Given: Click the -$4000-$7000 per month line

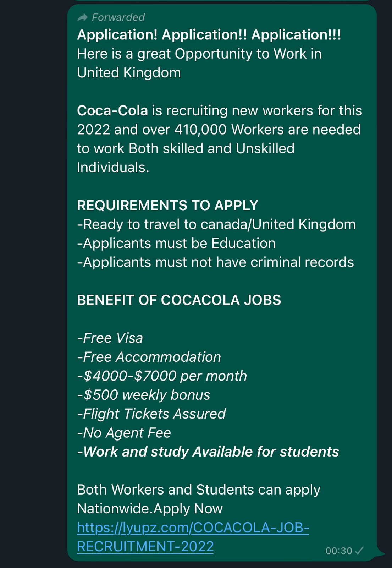Looking at the screenshot, I should point(162,376).
